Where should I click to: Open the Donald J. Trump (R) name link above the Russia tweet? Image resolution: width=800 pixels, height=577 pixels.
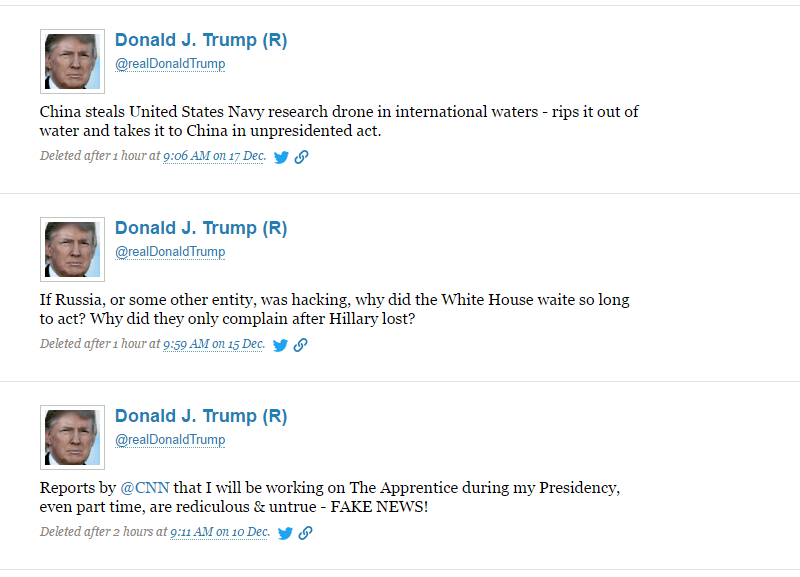[201, 228]
